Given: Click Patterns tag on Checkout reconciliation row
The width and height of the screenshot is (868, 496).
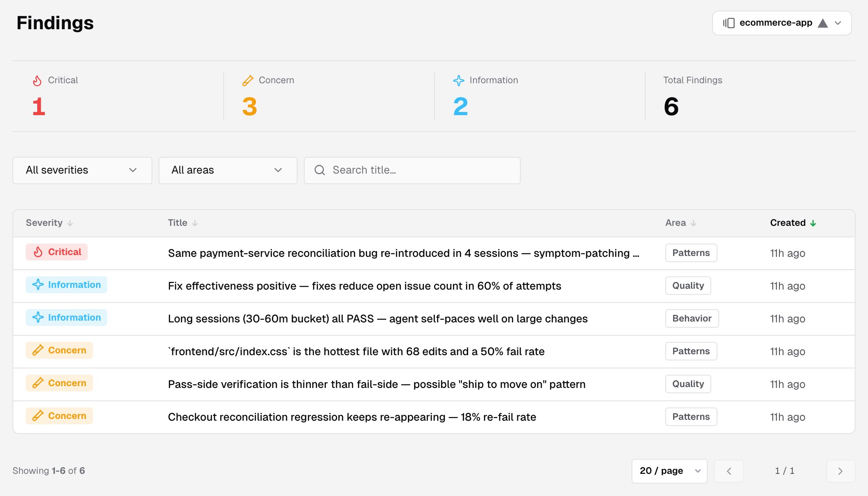Looking at the screenshot, I should pyautogui.click(x=691, y=417).
